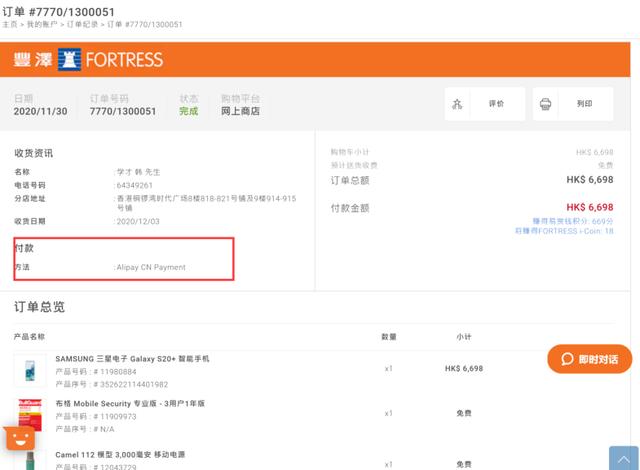The image size is (640, 470).
Task: Click the printer icon
Action: click(x=545, y=104)
